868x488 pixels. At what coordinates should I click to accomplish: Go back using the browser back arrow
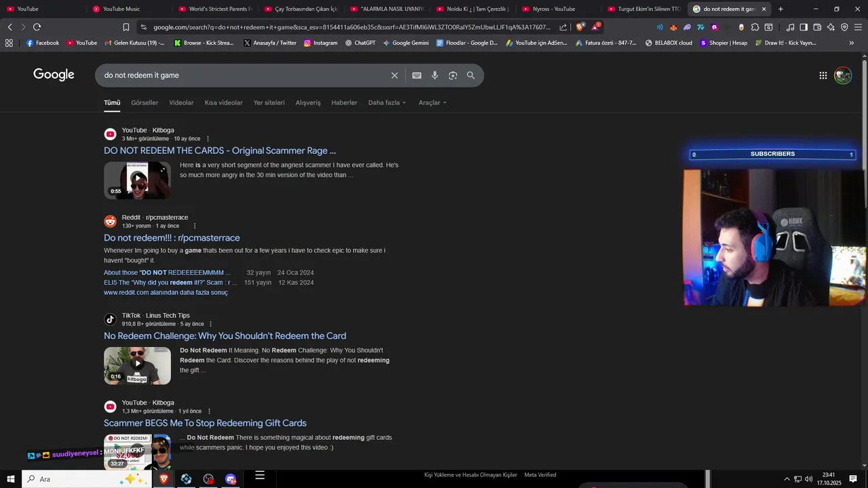pos(9,27)
